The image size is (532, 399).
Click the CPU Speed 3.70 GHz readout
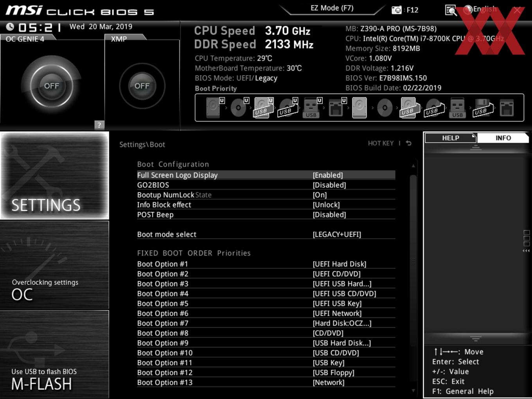pyautogui.click(x=252, y=31)
